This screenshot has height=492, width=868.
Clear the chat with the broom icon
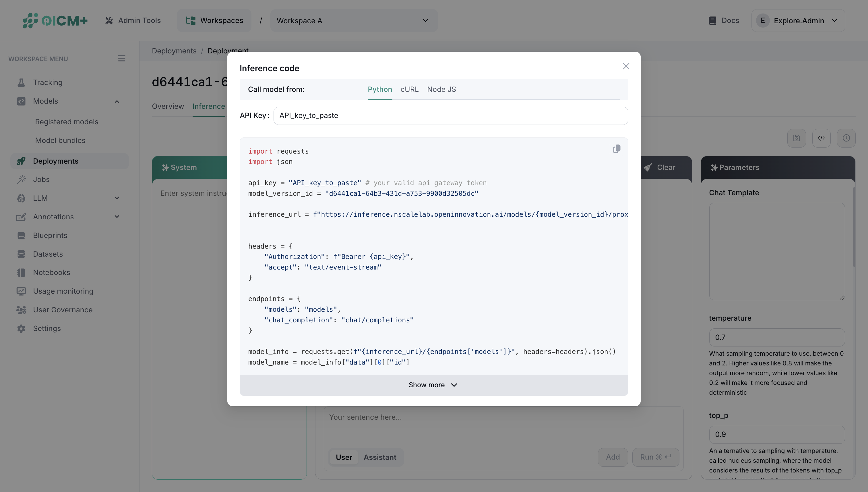tap(647, 167)
